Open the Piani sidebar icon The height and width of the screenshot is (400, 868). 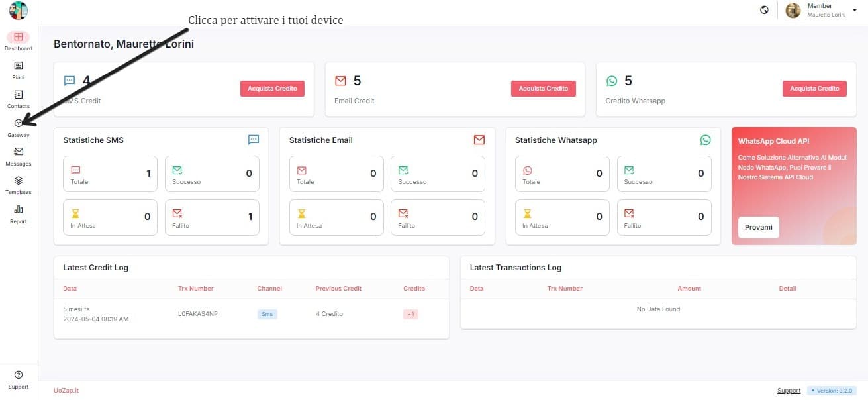pyautogui.click(x=18, y=66)
